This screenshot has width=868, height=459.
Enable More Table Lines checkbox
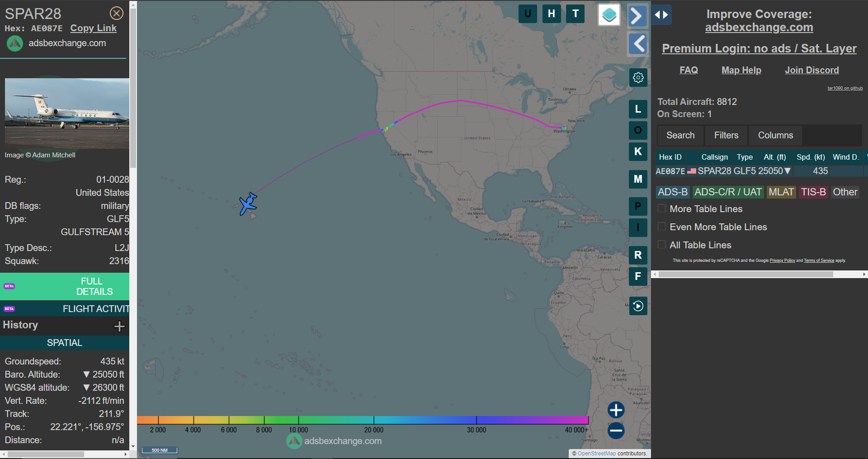(x=662, y=208)
